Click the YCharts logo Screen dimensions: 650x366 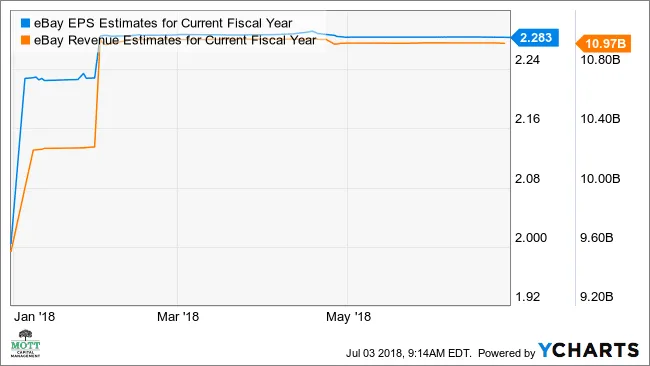pos(588,351)
